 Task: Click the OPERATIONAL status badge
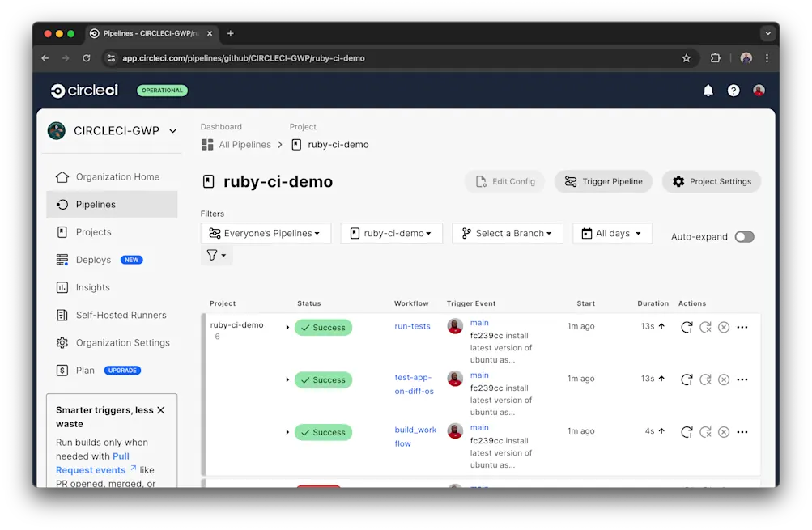(x=161, y=91)
